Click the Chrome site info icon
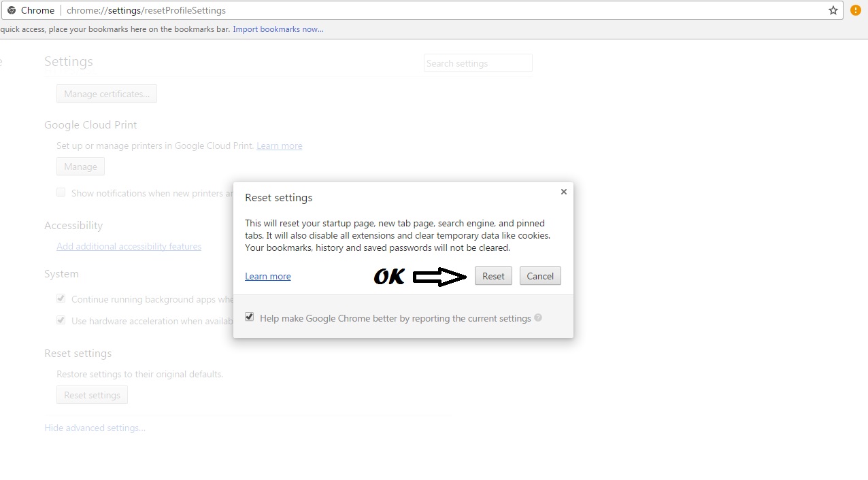The image size is (868, 480). point(12,10)
